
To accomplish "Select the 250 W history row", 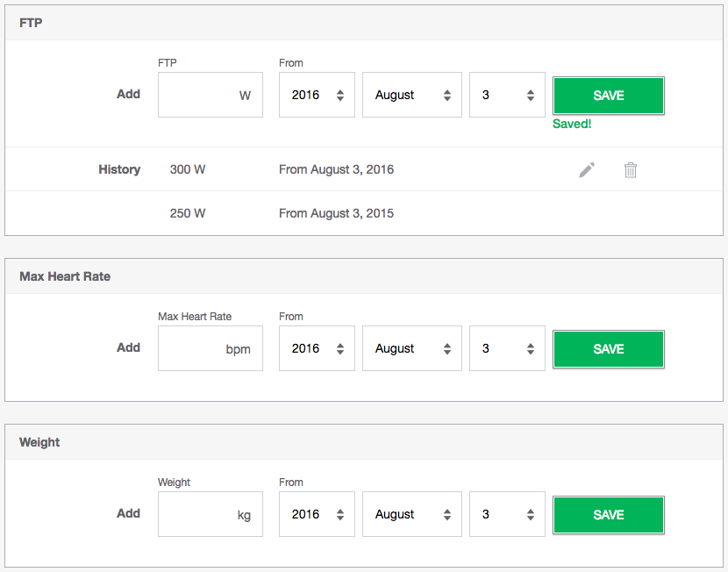I will (364, 213).
